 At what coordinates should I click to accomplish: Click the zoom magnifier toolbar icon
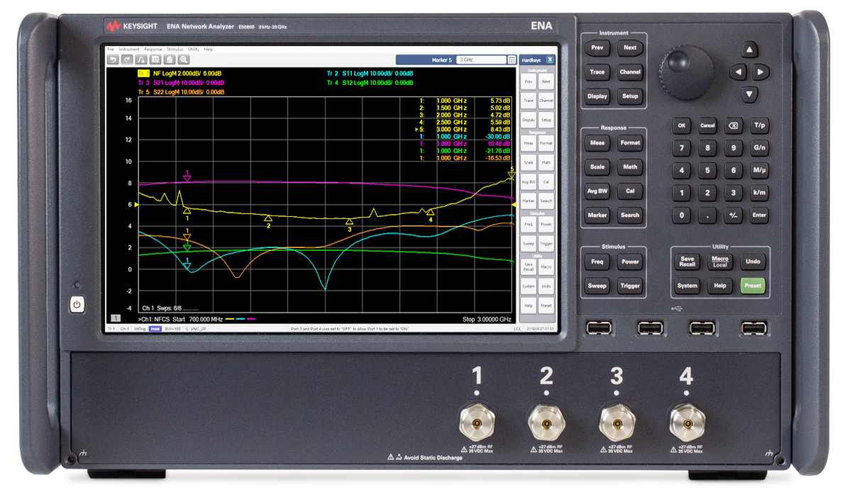[184, 60]
